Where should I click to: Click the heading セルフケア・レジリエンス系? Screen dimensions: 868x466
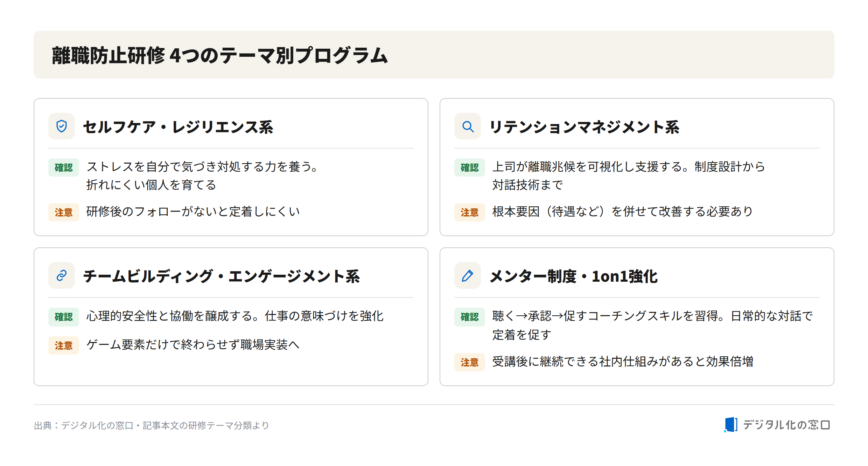pyautogui.click(x=178, y=127)
